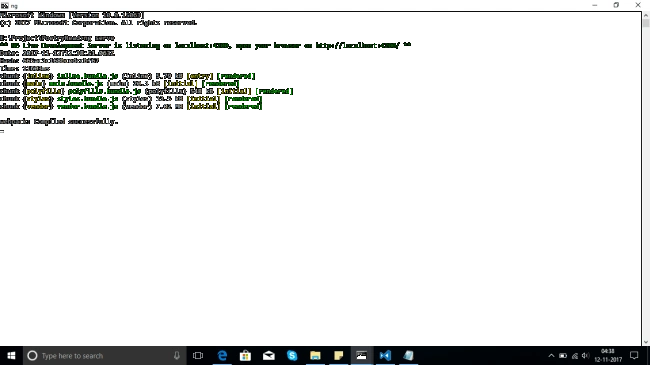This screenshot has width=650, height=365.
Task: Click the console scrollbar up arrow
Action: click(x=646, y=15)
